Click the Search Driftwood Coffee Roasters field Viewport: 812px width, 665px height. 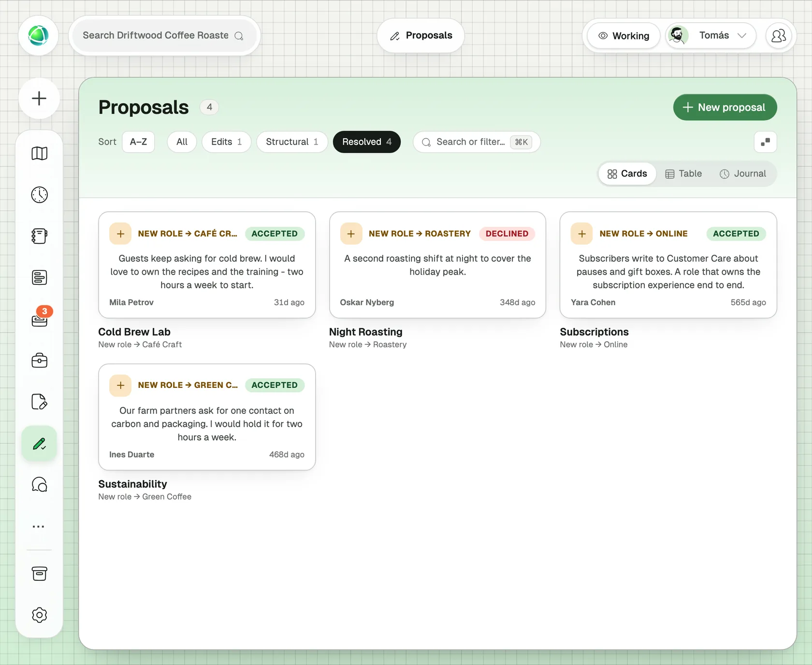click(x=164, y=35)
